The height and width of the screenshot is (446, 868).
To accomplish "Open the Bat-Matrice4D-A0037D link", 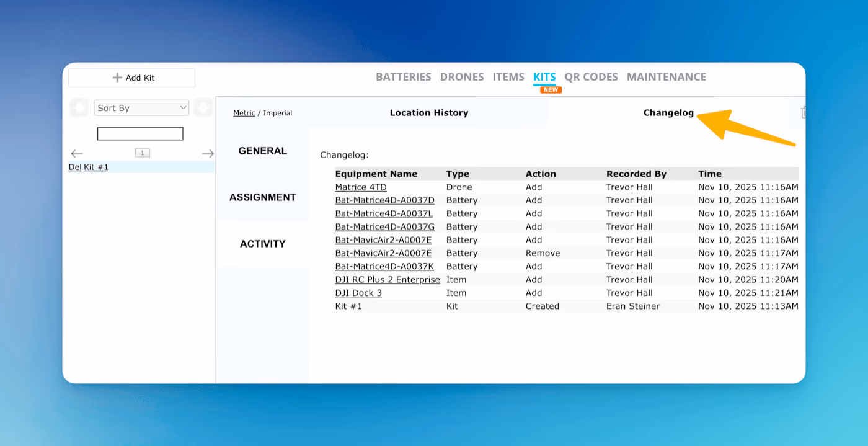I will (385, 200).
